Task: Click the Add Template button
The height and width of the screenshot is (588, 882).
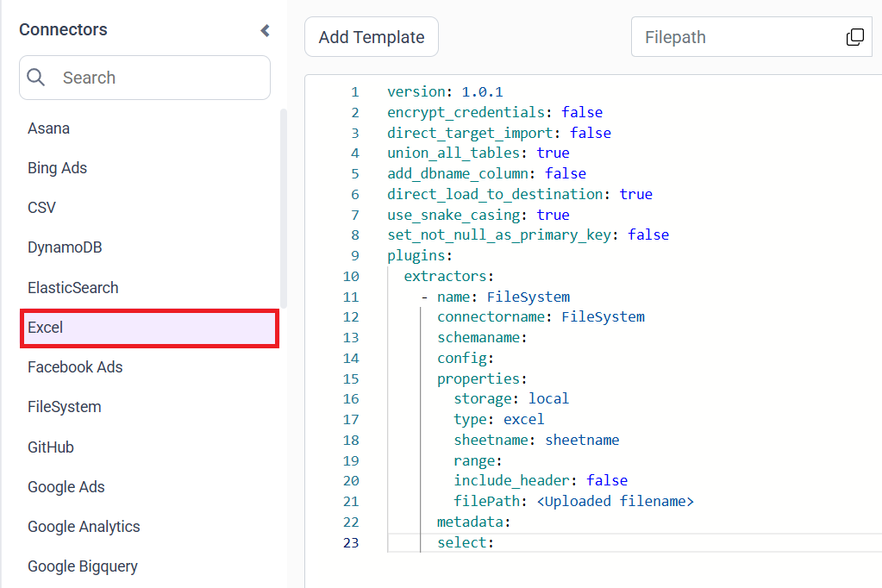Action: pyautogui.click(x=372, y=37)
